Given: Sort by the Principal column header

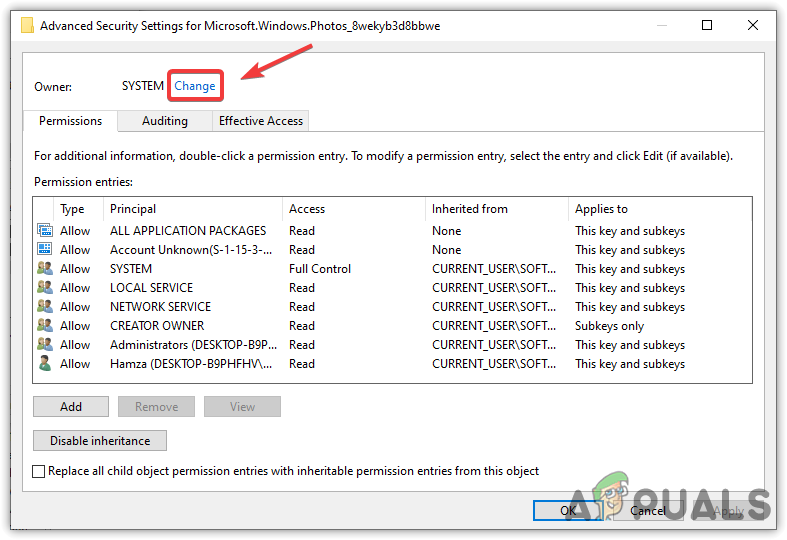Looking at the screenshot, I should pos(193,209).
